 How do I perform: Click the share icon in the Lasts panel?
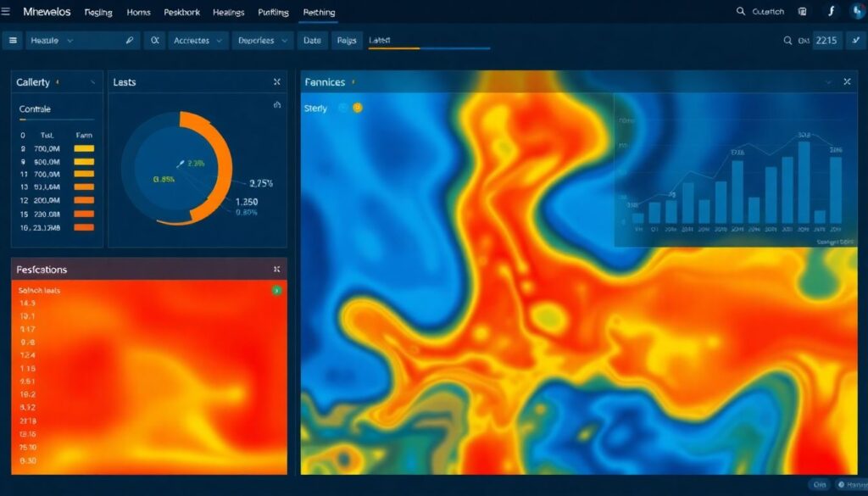pos(276,105)
